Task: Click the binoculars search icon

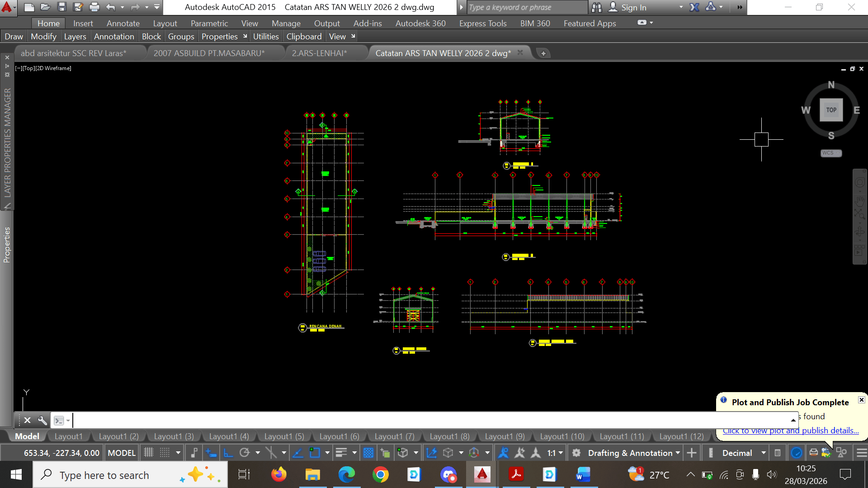Action: click(597, 7)
